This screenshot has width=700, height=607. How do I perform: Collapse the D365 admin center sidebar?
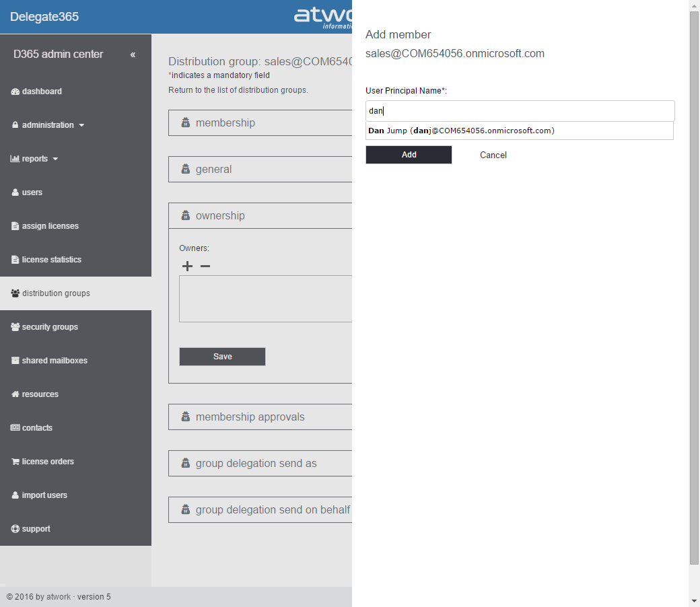133,55
